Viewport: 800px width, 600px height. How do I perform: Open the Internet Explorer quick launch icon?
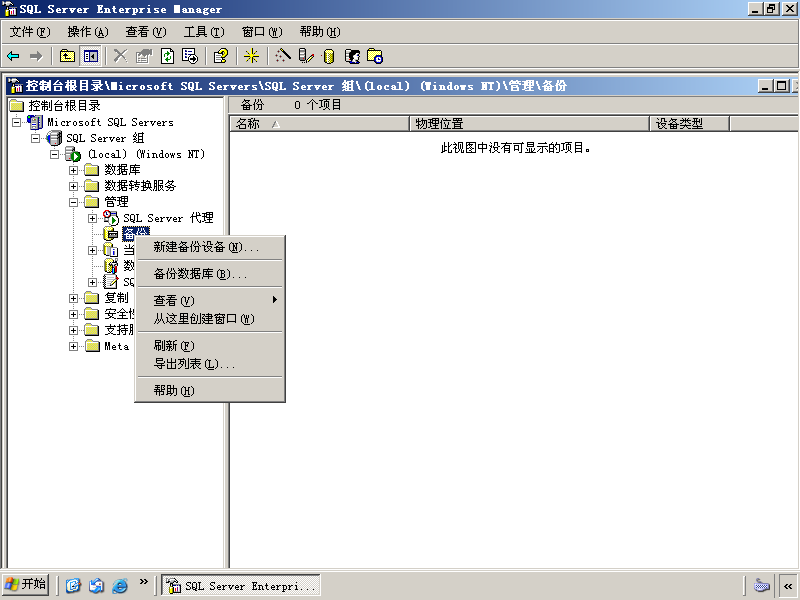[x=120, y=585]
